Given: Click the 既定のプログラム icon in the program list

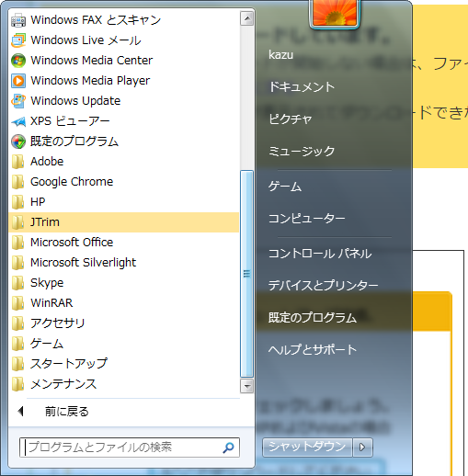Looking at the screenshot, I should click(x=18, y=142).
